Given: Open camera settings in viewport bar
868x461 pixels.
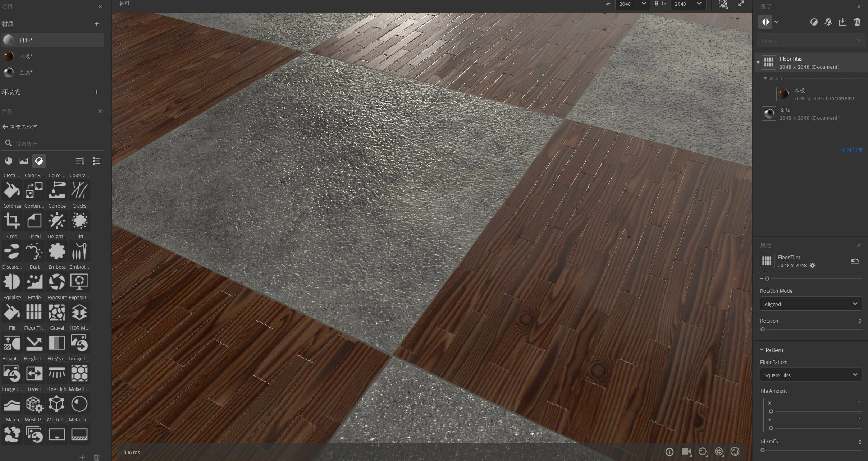Looking at the screenshot, I should pos(686,452).
